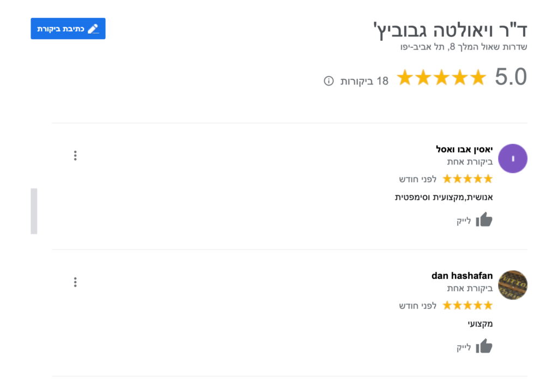This screenshot has height=392, width=558.
Task: Open the three-dot menu on dan hashafan's review
Action: click(75, 282)
